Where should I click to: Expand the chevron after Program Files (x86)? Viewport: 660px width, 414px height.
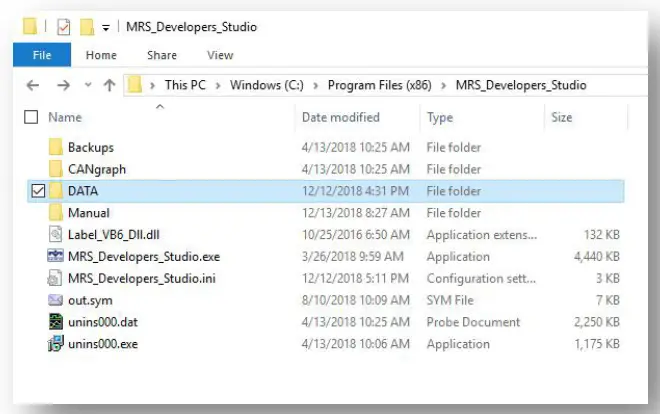(x=443, y=85)
